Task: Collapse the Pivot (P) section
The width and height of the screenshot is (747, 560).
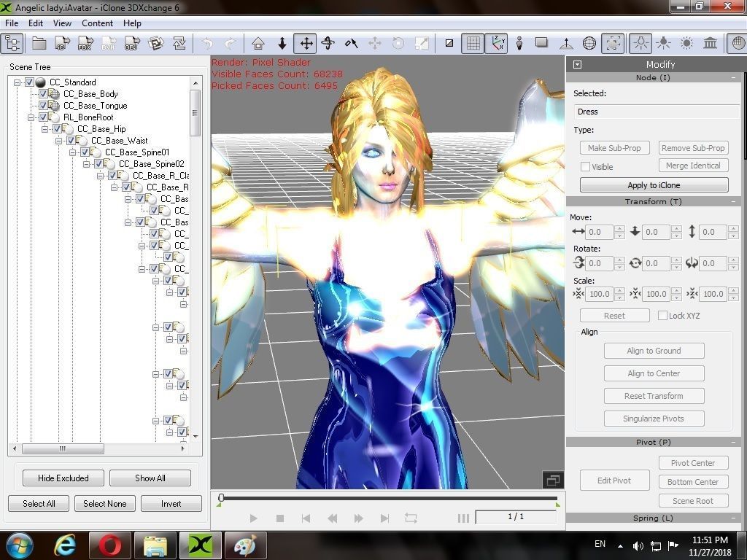Action: 734,443
